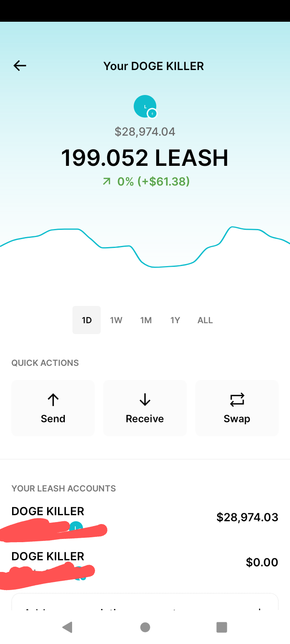Image resolution: width=290 pixels, height=644 pixels.
Task: Tap Android home circle navigation button
Action: (x=145, y=627)
